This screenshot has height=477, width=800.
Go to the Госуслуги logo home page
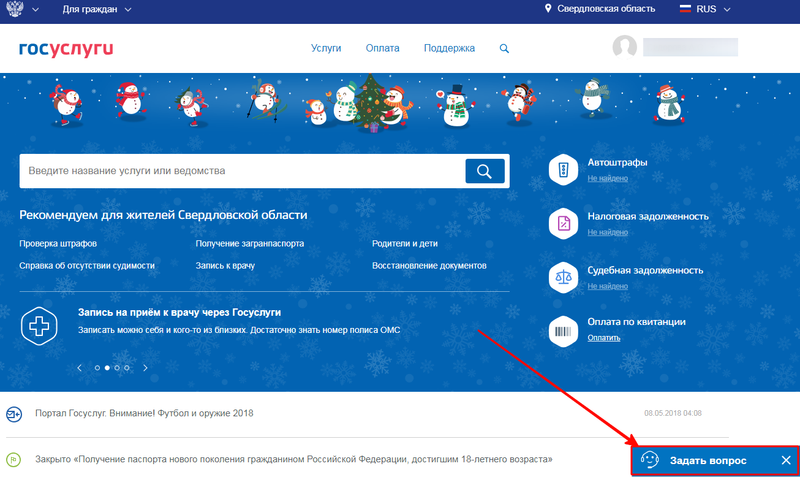[66, 48]
